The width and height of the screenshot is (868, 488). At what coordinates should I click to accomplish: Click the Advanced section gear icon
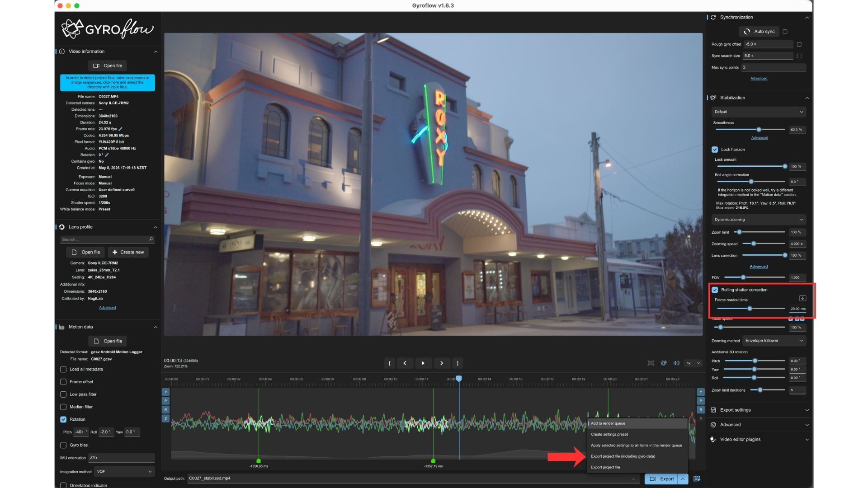tap(713, 425)
